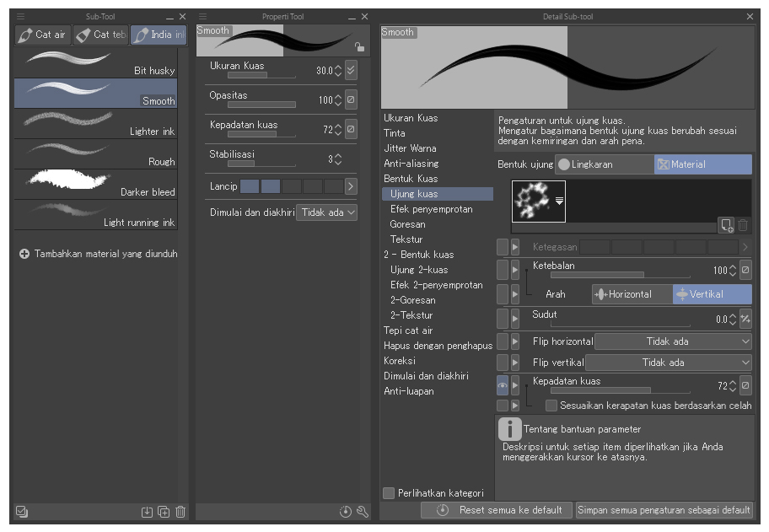
Task: Open the Dimulai dan diakhiri dropdown
Action: point(327,212)
